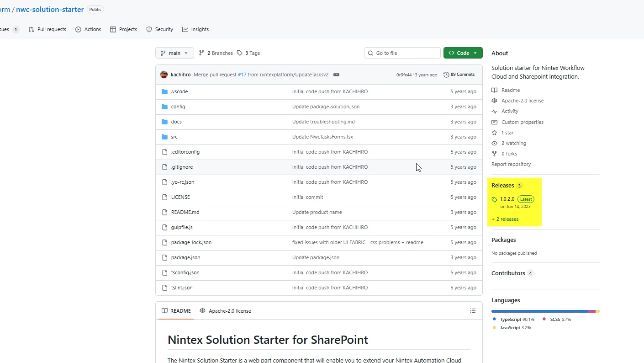Click commit hash 0c9fe44
644x363 pixels.
tap(404, 75)
